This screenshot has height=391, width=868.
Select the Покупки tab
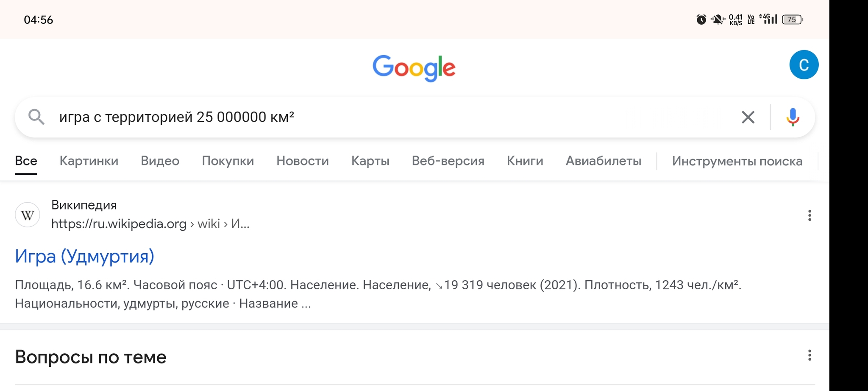pos(228,161)
